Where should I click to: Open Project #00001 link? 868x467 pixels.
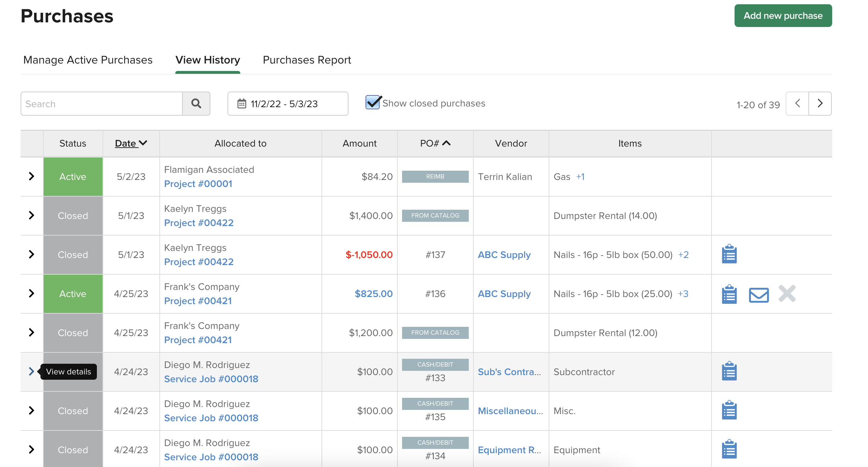tap(198, 184)
